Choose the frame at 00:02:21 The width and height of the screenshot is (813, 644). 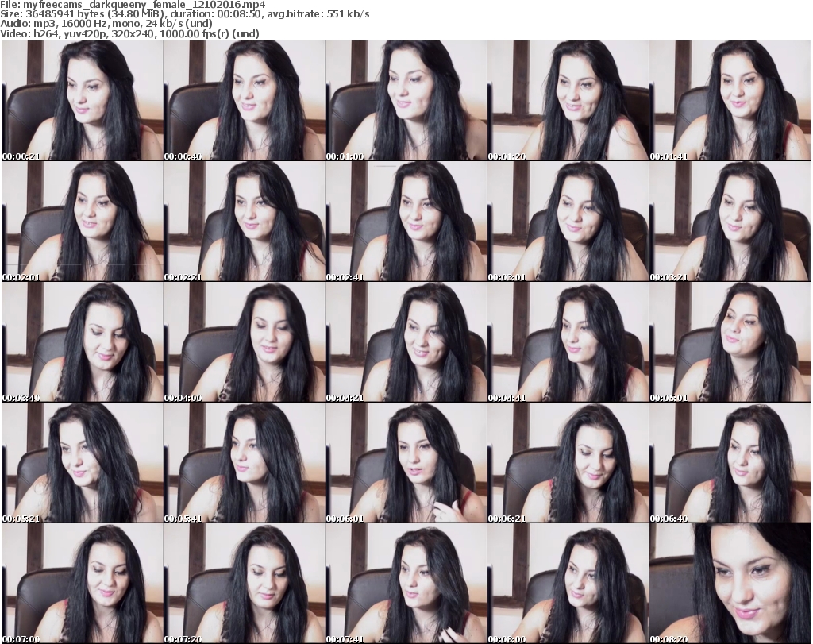245,222
